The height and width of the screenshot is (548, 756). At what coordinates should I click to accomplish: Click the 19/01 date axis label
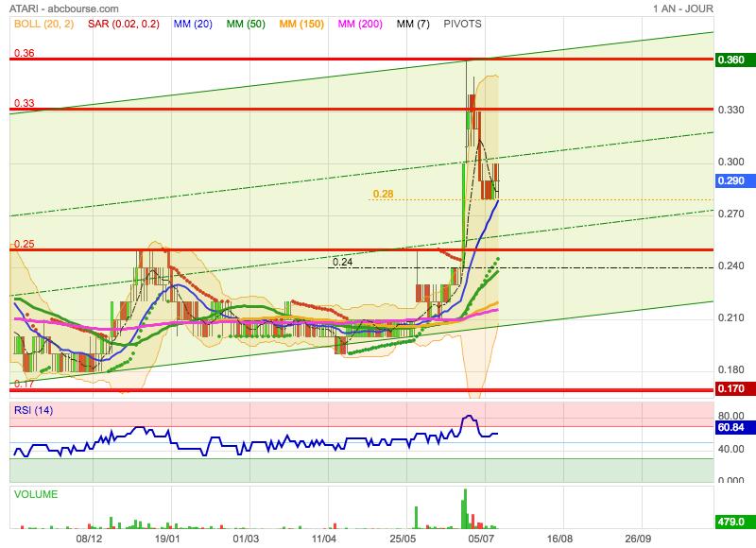(167, 539)
